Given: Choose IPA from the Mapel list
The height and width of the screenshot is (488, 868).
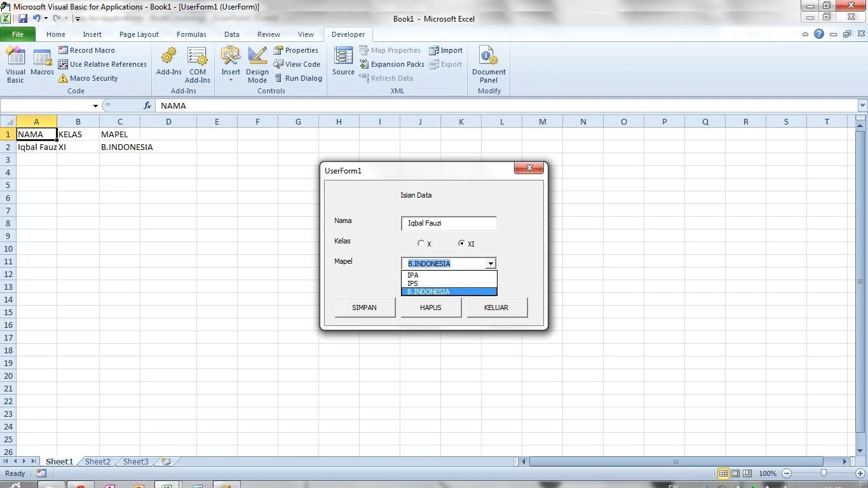Looking at the screenshot, I should 449,275.
